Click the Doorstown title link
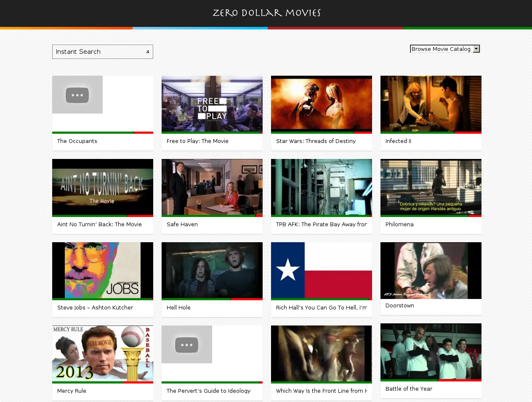 coord(400,306)
